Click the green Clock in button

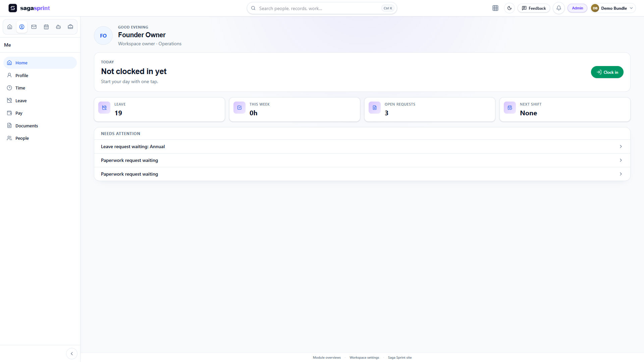coord(607,72)
